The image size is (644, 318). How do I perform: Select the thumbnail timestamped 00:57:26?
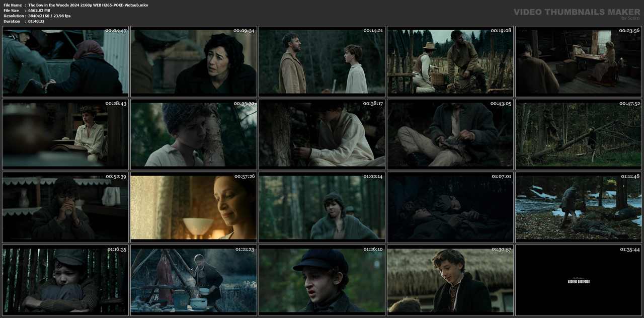click(194, 207)
